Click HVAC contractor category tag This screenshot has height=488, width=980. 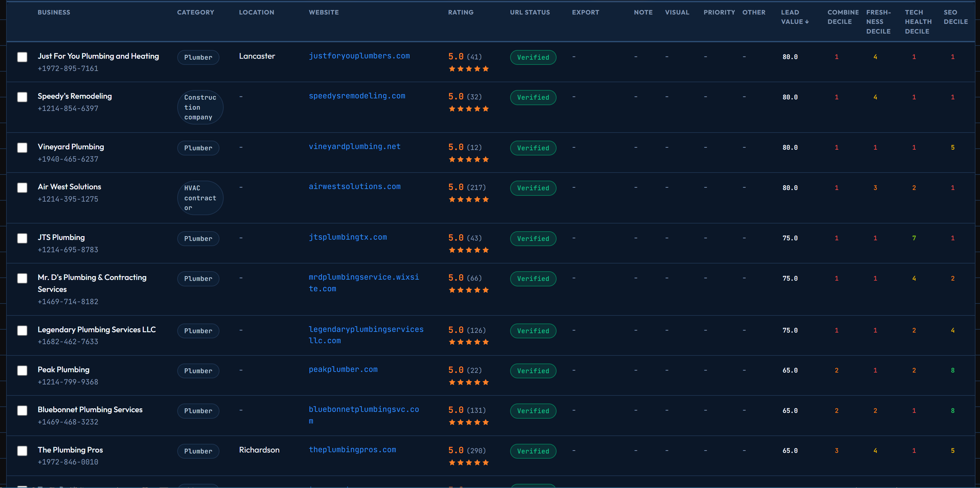[200, 198]
